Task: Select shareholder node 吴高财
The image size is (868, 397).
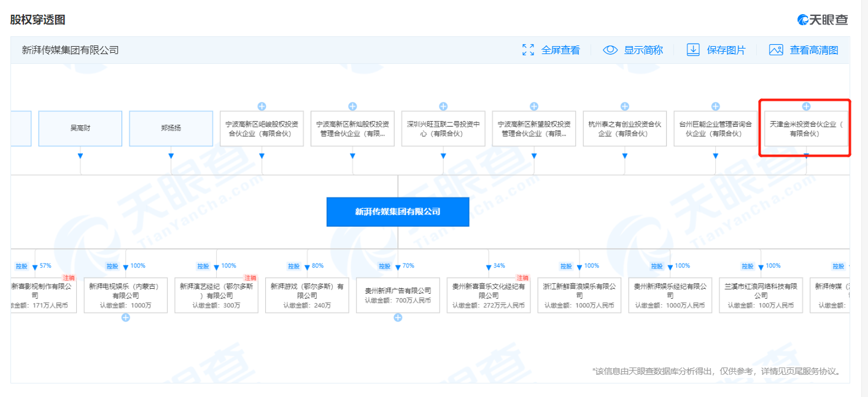Action: pos(80,128)
